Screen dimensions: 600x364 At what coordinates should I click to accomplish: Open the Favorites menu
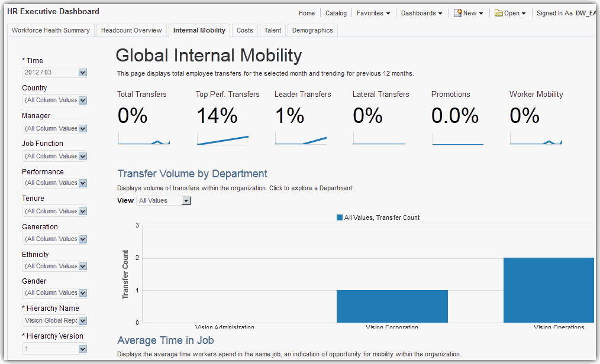[x=373, y=13]
